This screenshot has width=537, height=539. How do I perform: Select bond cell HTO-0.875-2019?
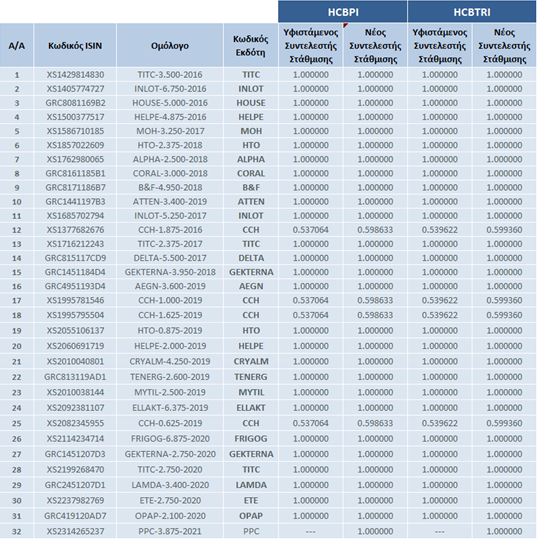click(x=170, y=330)
